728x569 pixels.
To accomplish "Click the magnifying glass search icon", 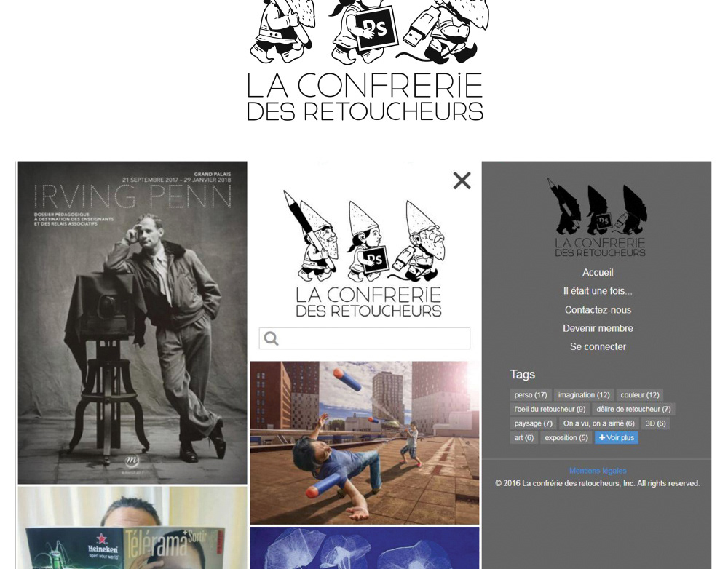I will [x=271, y=338].
